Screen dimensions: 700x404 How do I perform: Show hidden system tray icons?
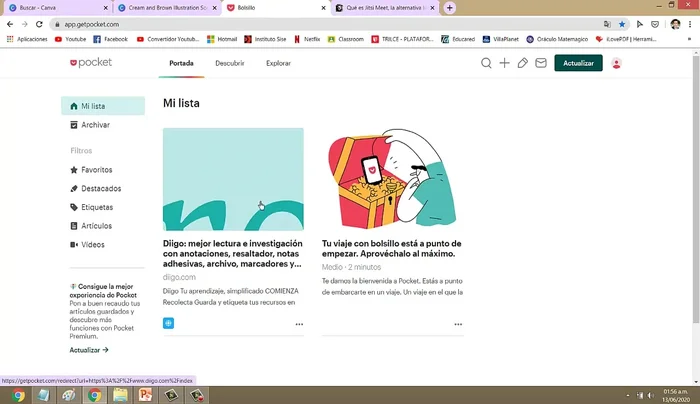tap(628, 395)
